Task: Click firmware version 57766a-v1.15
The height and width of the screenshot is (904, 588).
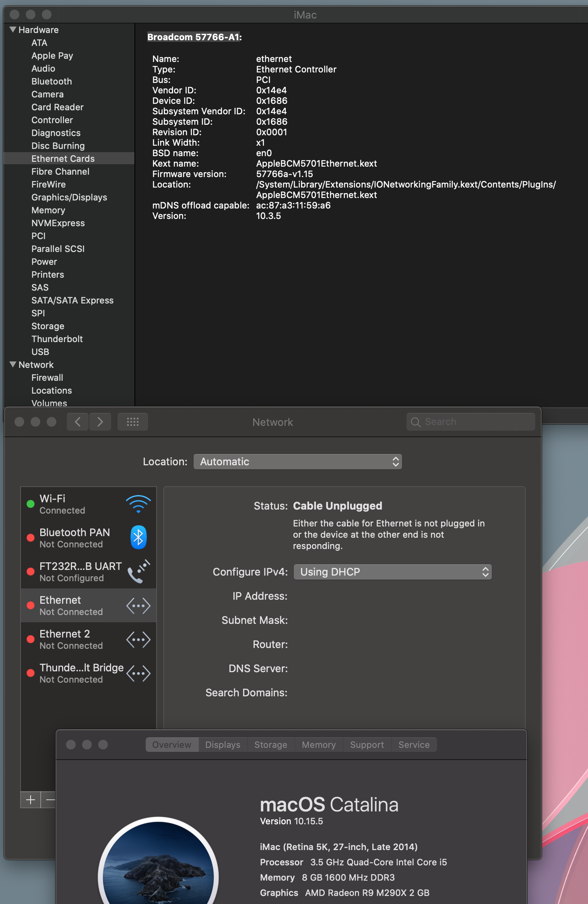Action: tap(285, 174)
